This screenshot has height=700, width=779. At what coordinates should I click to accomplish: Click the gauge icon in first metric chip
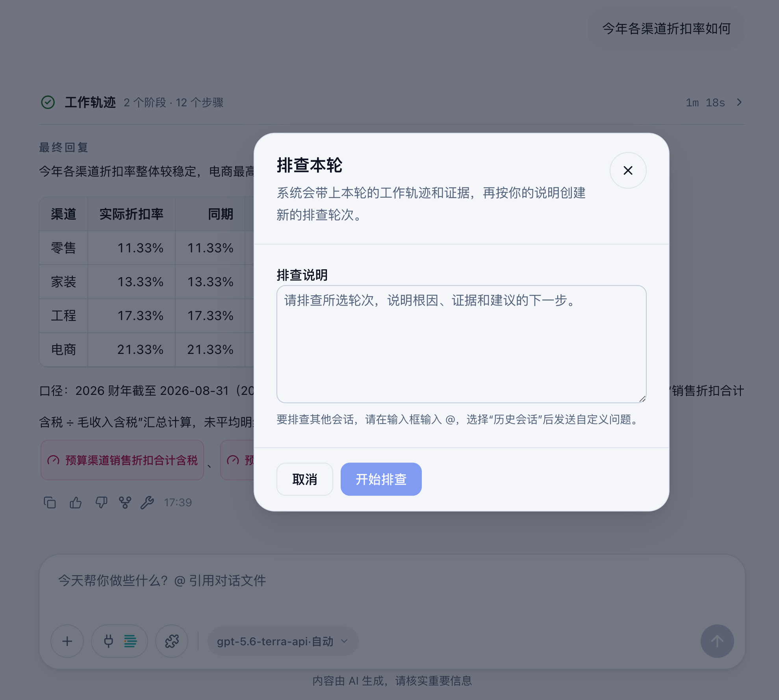(53, 460)
